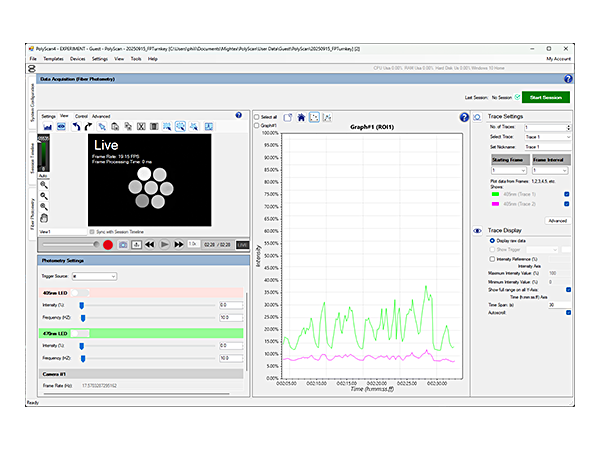Expand the Select Trace dropdown

point(547,136)
